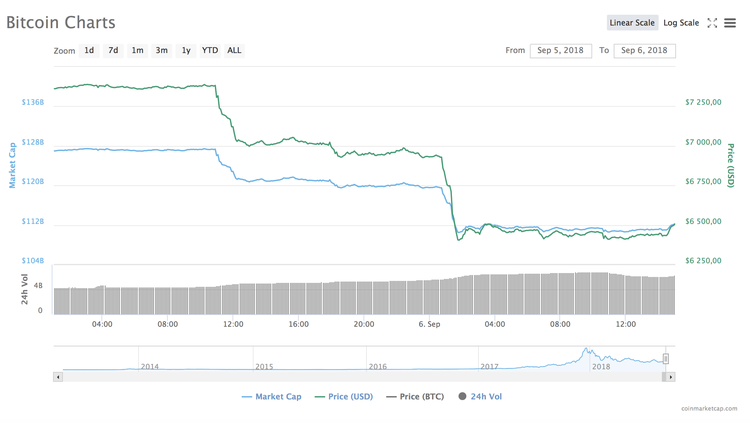The height and width of the screenshot is (423, 750).
Task: Click 2018 on the navigator timeline
Action: pyautogui.click(x=601, y=367)
